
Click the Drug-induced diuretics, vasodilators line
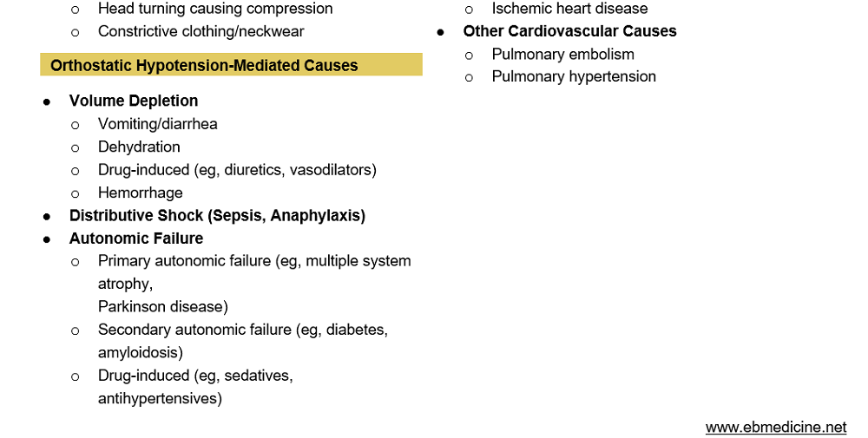(x=237, y=170)
